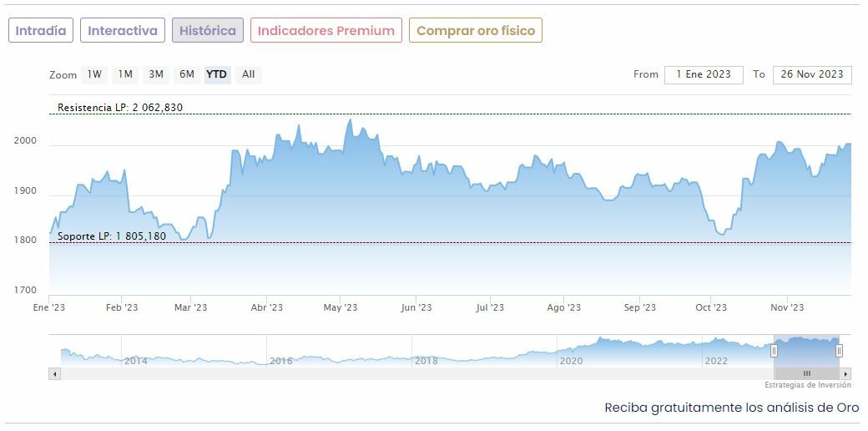This screenshot has height=431, width=868.
Task: Select the YTD zoom option
Action: [x=217, y=74]
